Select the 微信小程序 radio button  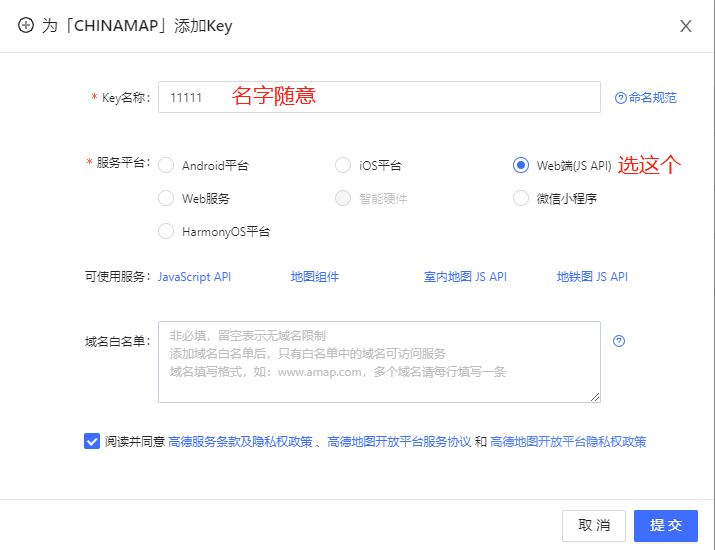521,198
